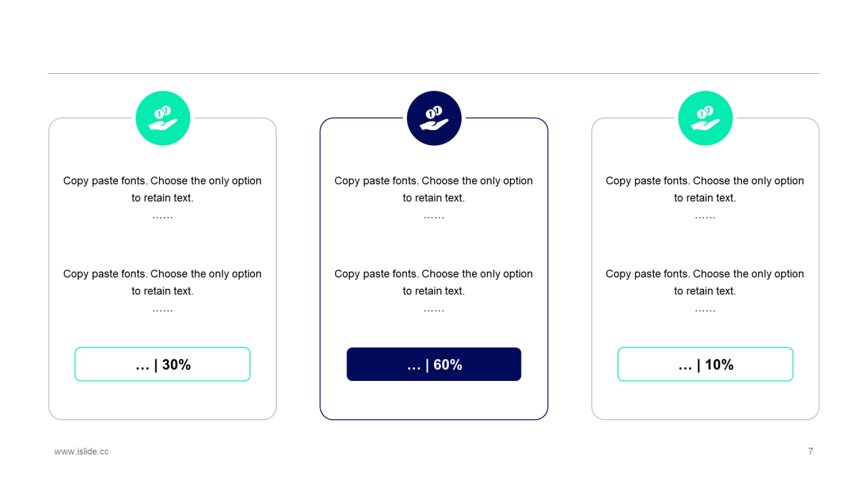
Task: Select upper text paragraph in the right card
Action: [705, 189]
